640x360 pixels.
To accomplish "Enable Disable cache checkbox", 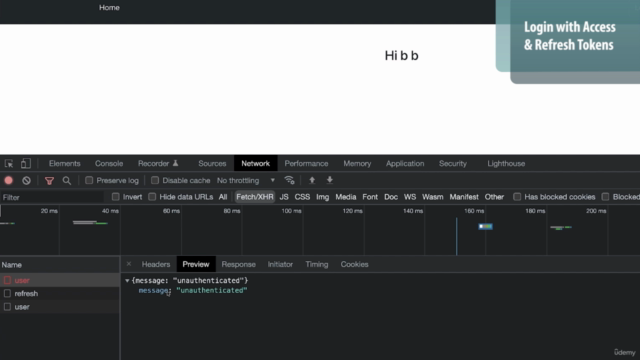I will pos(155,180).
